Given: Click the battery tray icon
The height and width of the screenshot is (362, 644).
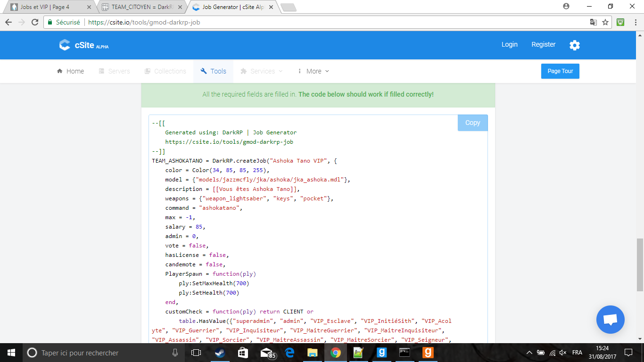Looking at the screenshot, I should [x=541, y=353].
